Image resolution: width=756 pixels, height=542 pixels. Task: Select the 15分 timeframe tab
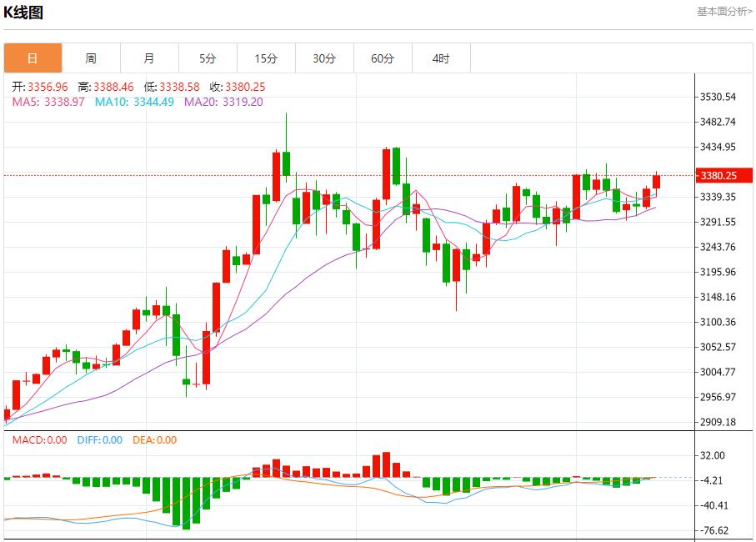[x=266, y=58]
